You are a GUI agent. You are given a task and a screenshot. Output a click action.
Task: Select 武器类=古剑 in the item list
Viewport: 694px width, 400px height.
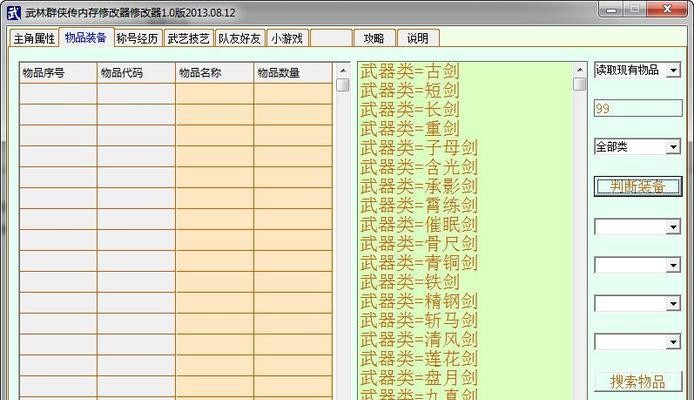point(400,72)
